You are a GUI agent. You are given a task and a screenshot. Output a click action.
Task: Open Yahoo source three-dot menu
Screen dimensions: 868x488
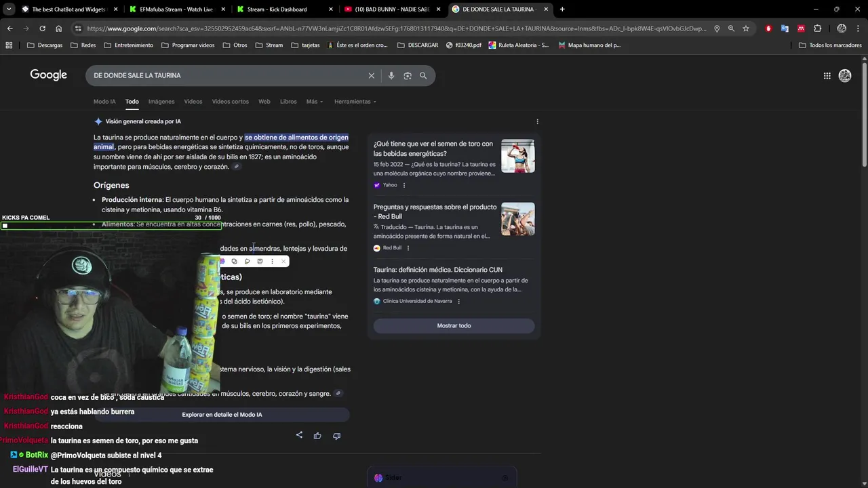pos(404,185)
